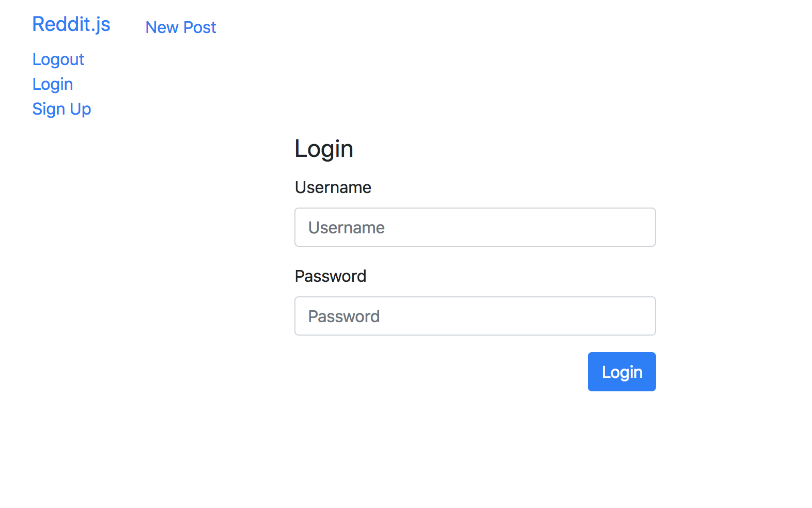Open the Login link below Logout
The height and width of the screenshot is (508, 812).
pos(52,84)
